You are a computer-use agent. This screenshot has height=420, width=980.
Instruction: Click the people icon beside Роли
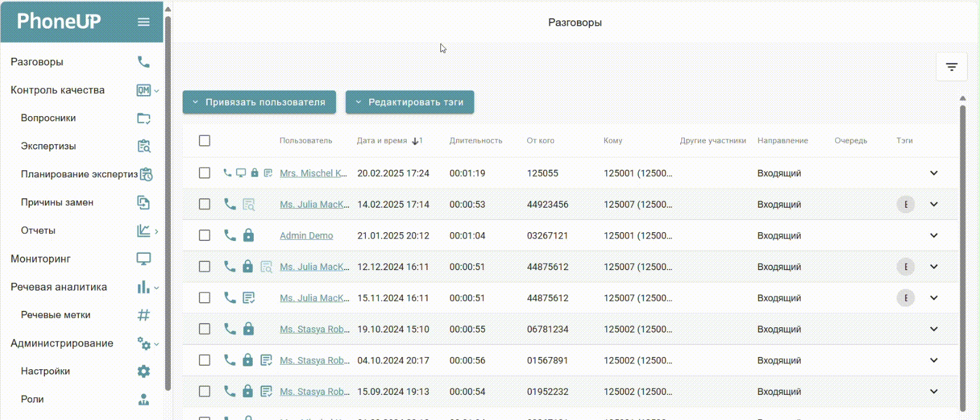(143, 400)
